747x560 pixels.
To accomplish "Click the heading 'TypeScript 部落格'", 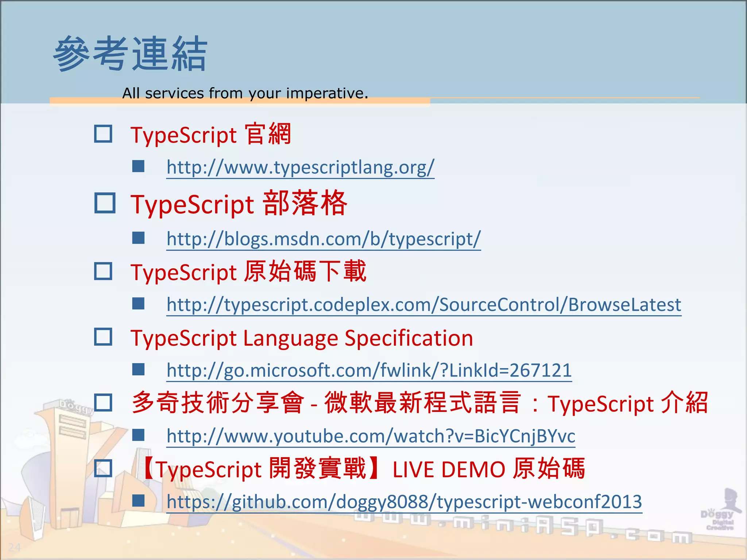I will coord(239,203).
